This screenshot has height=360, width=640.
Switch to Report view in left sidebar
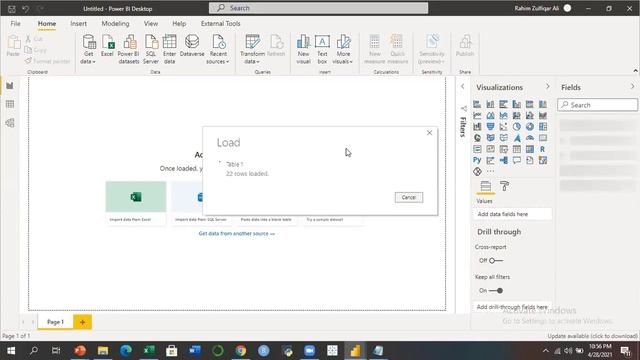[x=10, y=86]
